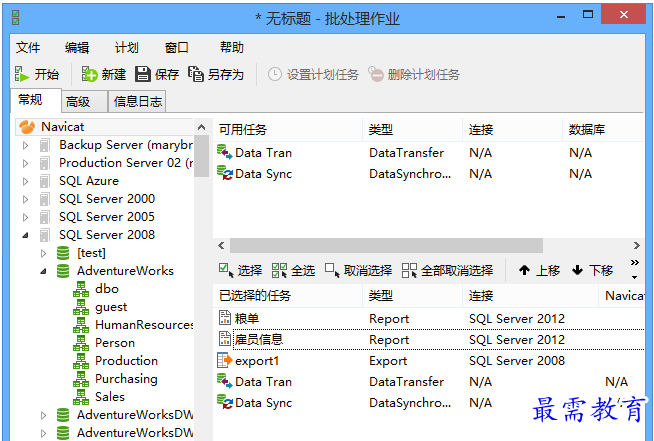Expand the first AdventureWorksDW database node

43,415
